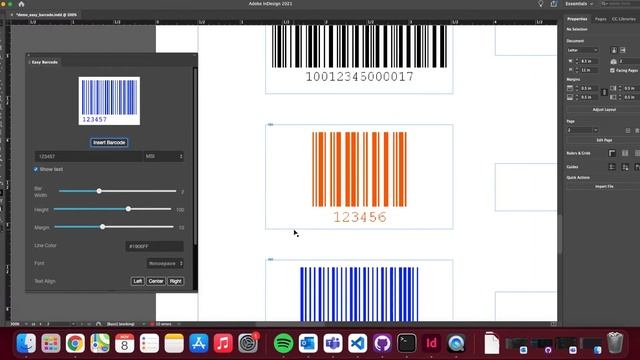Toggle Show Rulers icon
This screenshot has width=640, height=360.
click(612, 153)
